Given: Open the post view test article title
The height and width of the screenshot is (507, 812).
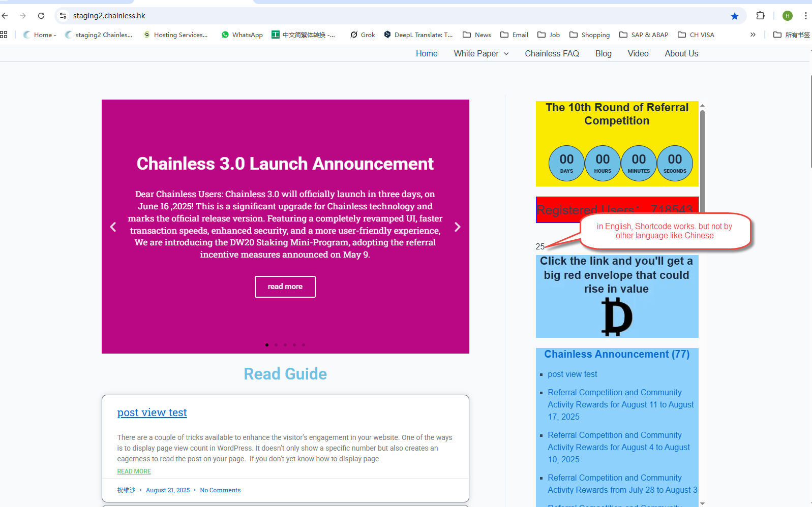Looking at the screenshot, I should pos(152,413).
